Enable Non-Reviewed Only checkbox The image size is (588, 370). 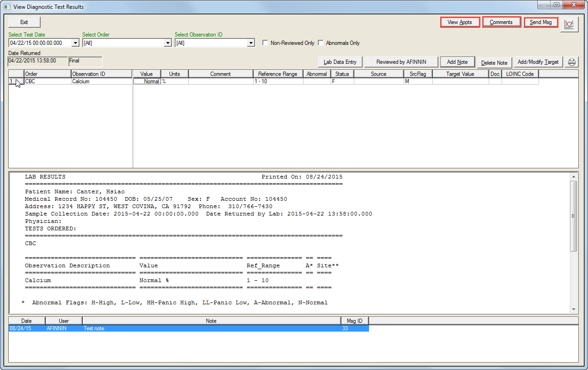[265, 43]
